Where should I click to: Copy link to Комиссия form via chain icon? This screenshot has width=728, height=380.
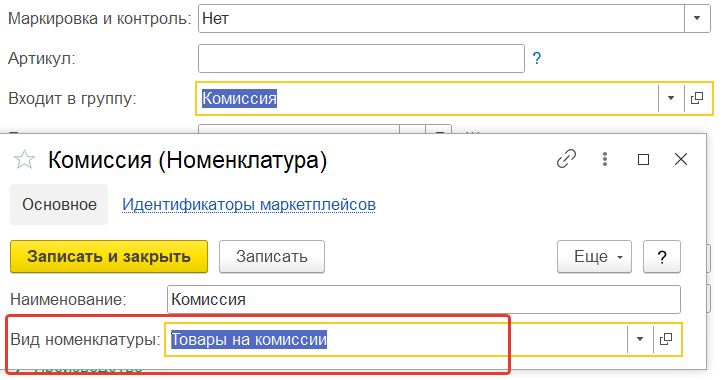[566, 159]
